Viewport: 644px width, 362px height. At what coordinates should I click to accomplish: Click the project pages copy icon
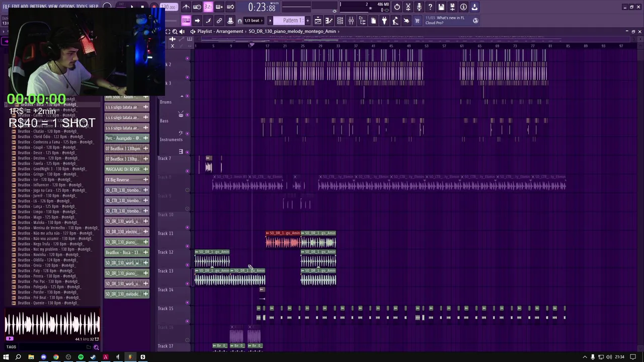tap(373, 21)
